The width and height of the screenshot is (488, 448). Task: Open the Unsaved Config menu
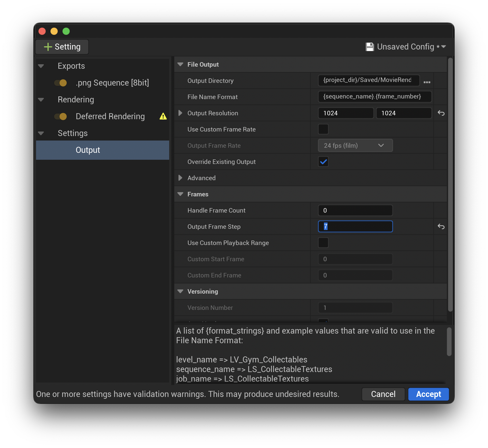[x=444, y=47]
